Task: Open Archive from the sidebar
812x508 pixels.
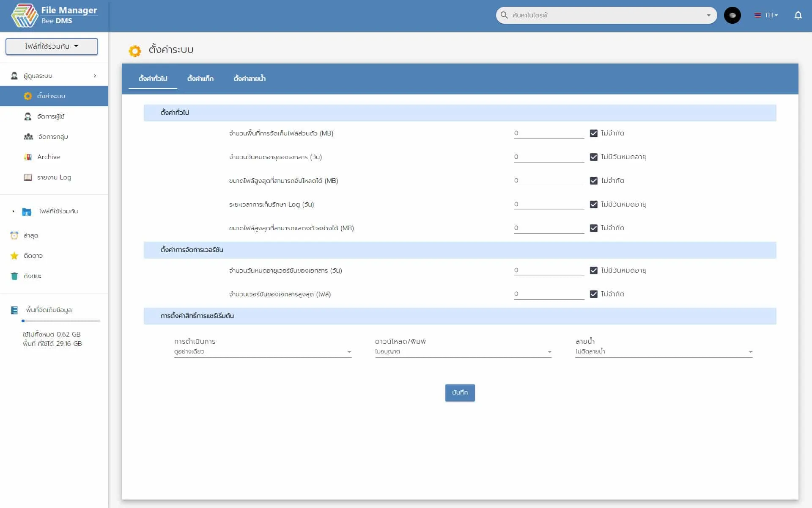Action: pyautogui.click(x=48, y=157)
